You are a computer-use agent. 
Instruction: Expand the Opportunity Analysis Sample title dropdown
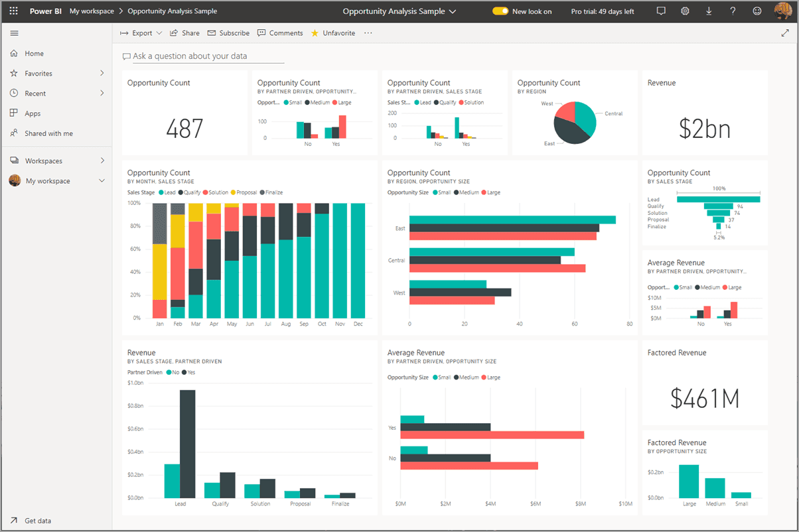pos(453,11)
